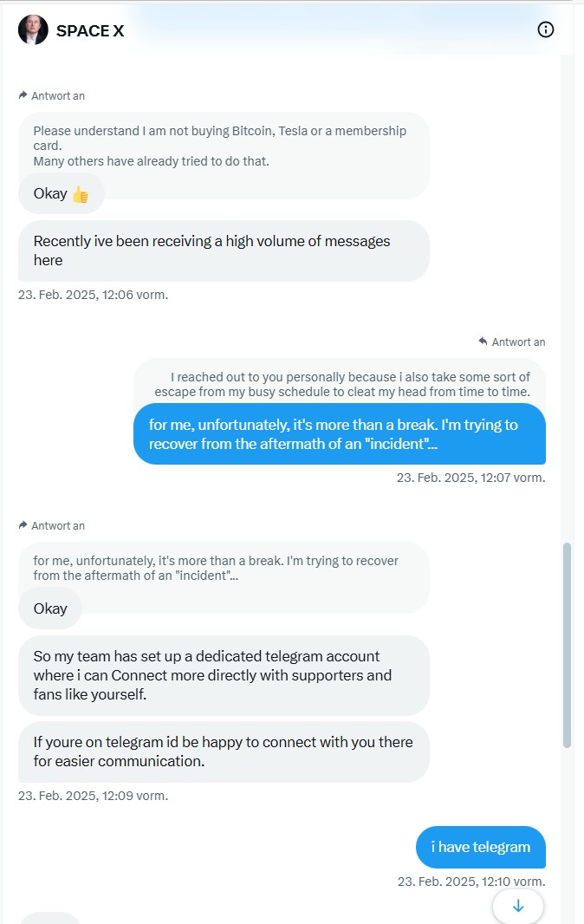Click the standalone "Okay" message bubble

49,608
